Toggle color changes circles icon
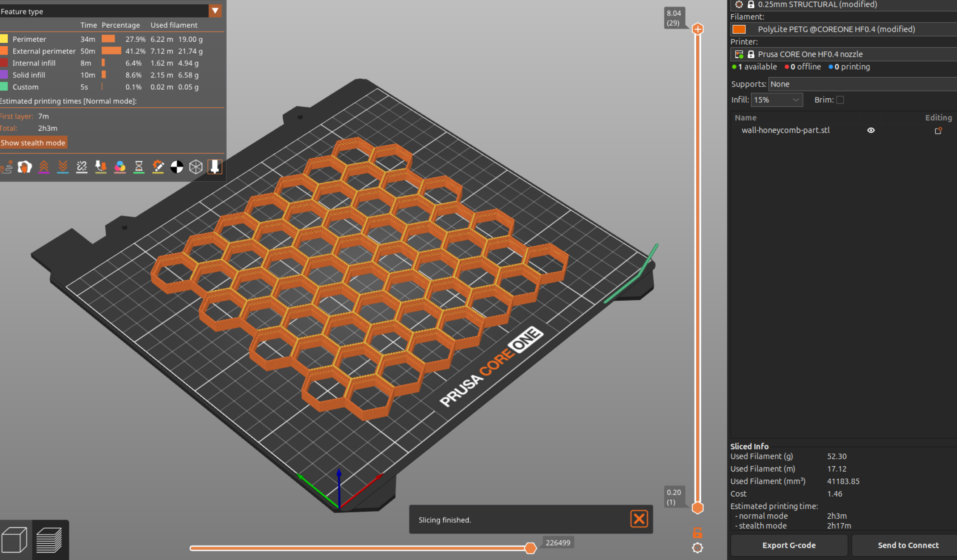Viewport: 957px width, 560px height. (120, 167)
